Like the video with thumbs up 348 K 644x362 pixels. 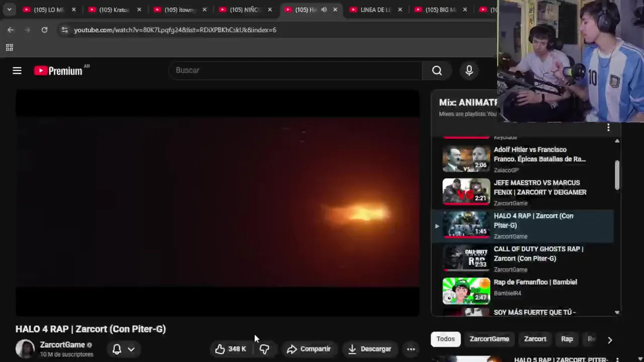[230, 349]
